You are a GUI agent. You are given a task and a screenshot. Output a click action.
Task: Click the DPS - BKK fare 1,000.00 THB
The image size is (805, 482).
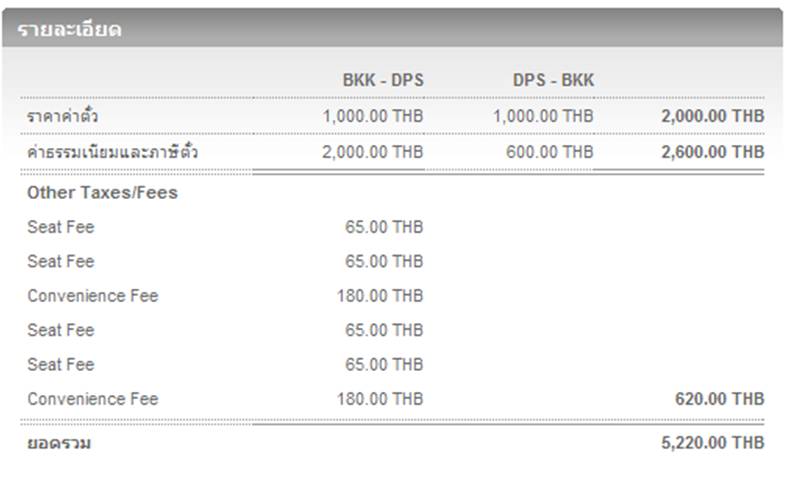tap(543, 116)
